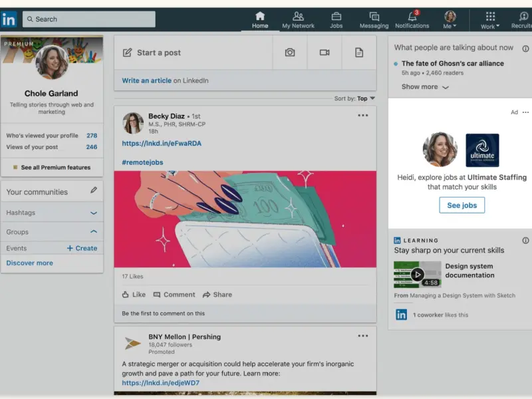Open the Me profile menu
The height and width of the screenshot is (399, 532).
point(450,19)
